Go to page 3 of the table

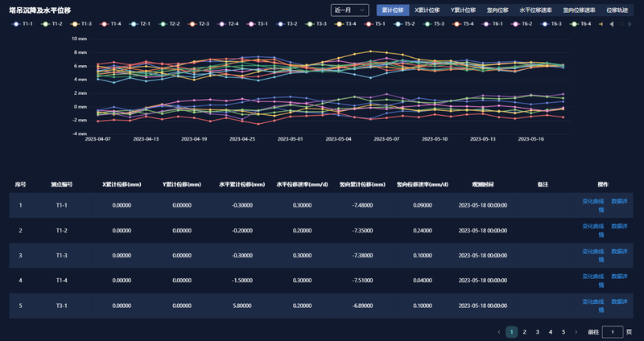click(x=538, y=331)
